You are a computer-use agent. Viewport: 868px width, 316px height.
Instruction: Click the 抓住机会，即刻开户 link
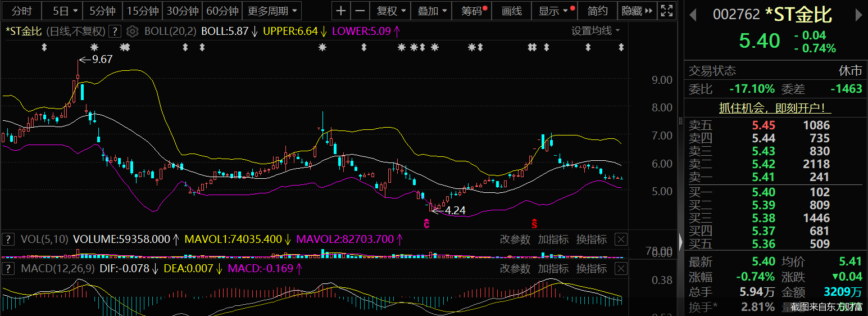775,109
